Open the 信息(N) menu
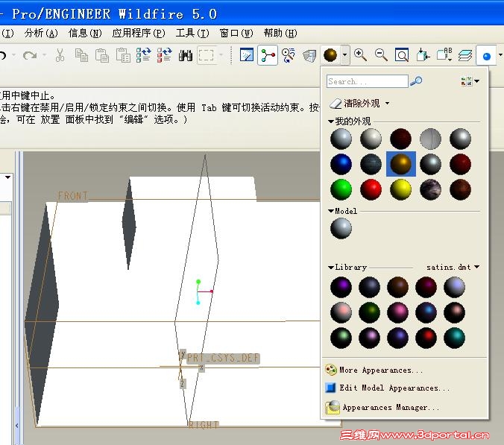Viewport: 504px width, 445px height. [x=85, y=33]
